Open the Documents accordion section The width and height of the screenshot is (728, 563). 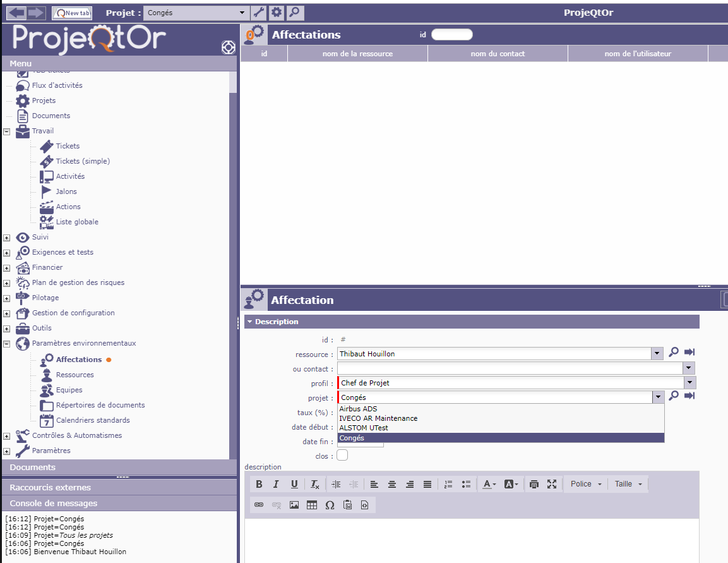[119, 468]
